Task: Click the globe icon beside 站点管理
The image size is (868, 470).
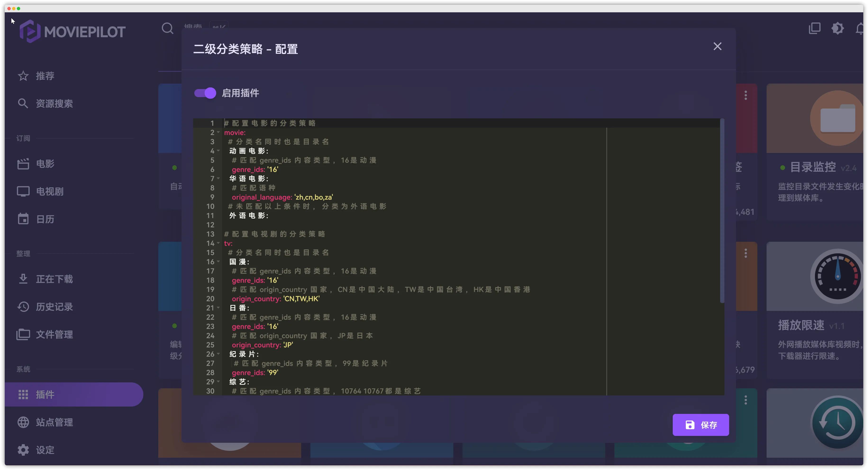Action: point(23,422)
